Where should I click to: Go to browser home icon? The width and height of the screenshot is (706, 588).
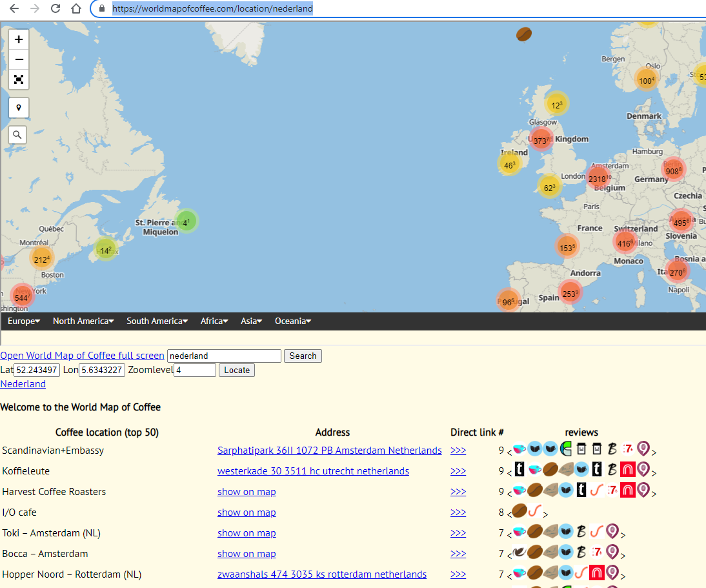point(76,8)
